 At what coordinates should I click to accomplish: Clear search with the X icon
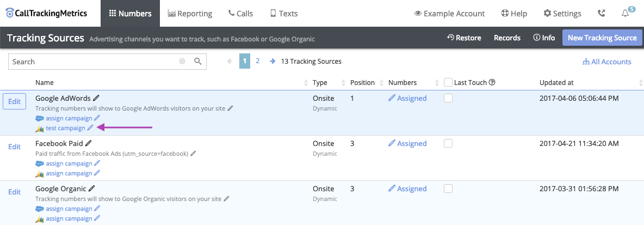pyautogui.click(x=182, y=62)
